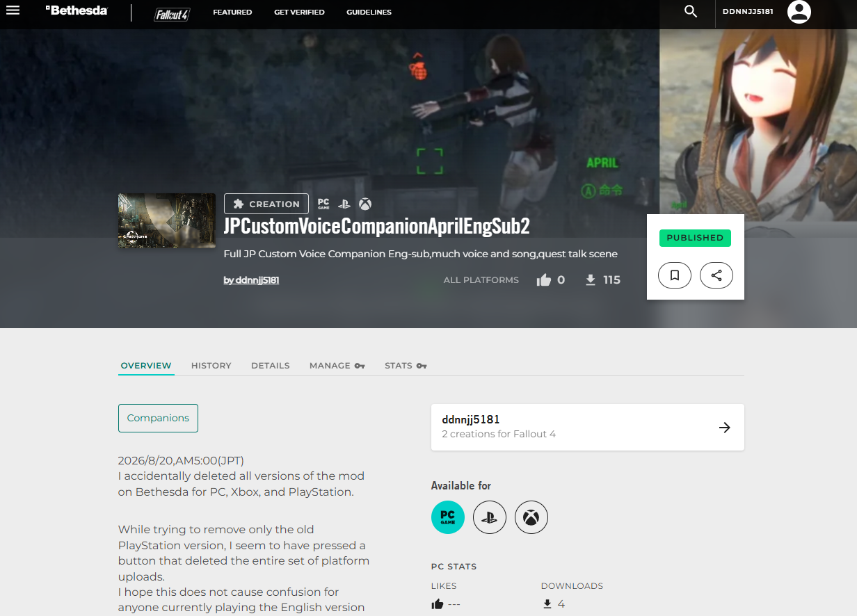Click the Companions category tag

tap(158, 418)
